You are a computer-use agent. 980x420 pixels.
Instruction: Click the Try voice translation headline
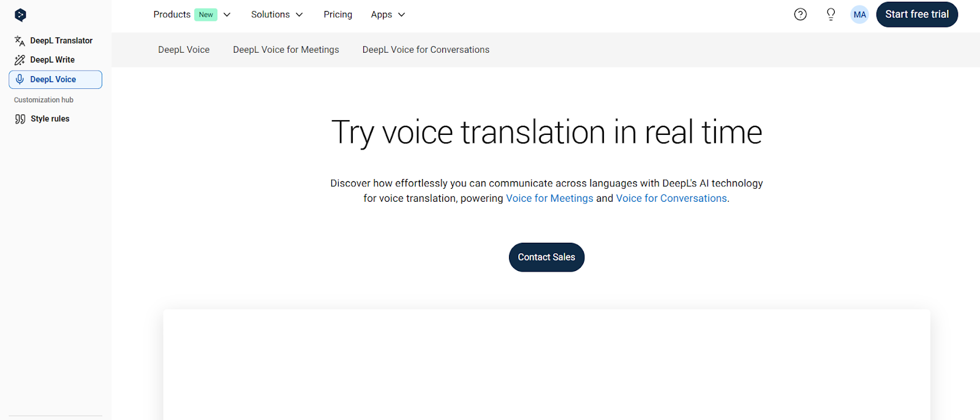point(546,132)
